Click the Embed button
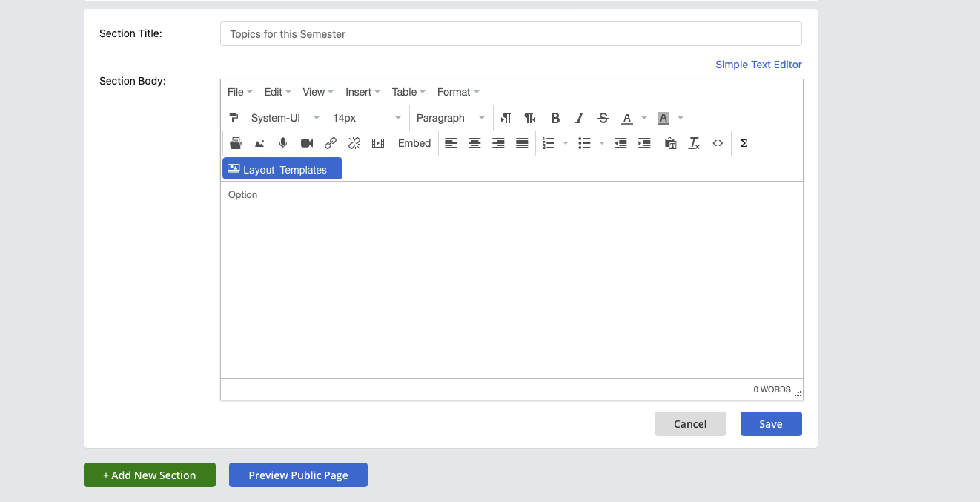This screenshot has height=502, width=980. (x=414, y=143)
